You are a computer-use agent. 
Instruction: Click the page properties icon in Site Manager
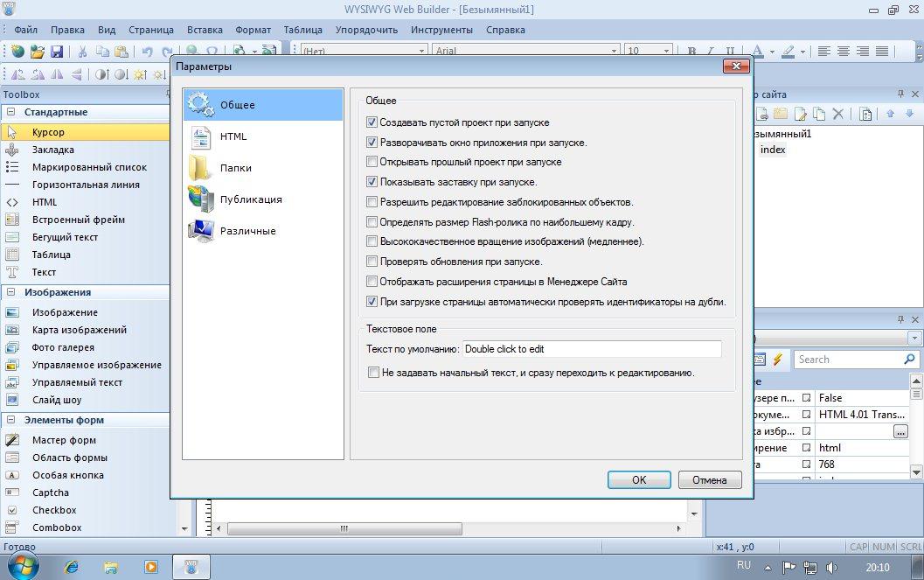[865, 114]
